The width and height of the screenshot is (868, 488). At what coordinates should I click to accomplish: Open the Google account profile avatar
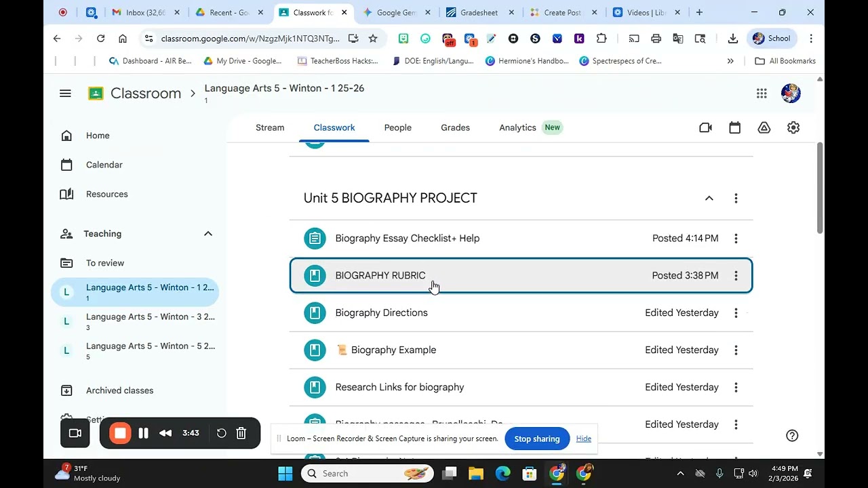(791, 94)
